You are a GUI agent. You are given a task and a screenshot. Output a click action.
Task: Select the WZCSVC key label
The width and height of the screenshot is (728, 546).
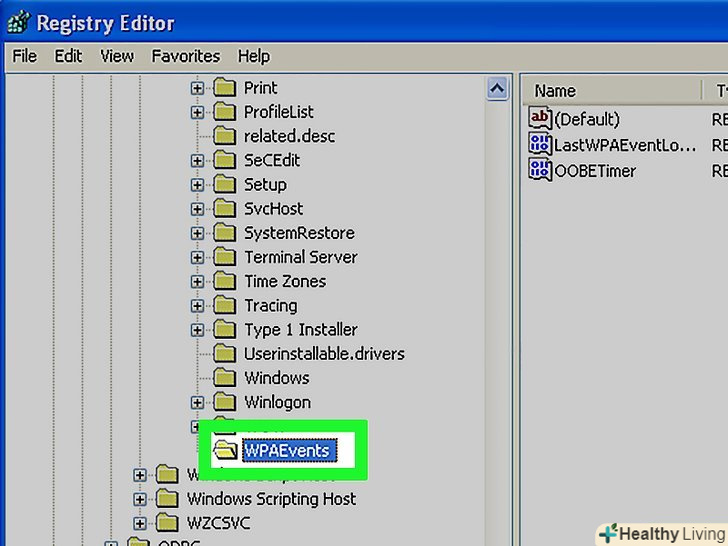click(x=218, y=523)
